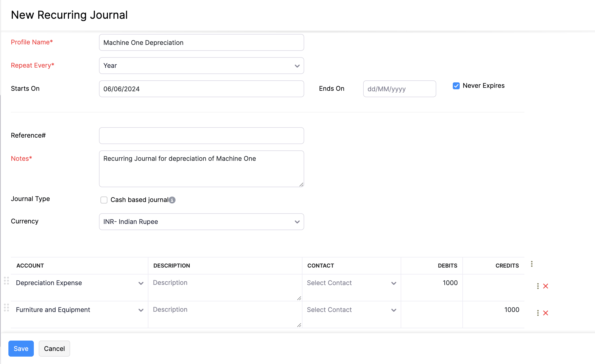Viewport: 595px width, 364px height.
Task: Delete the Depreciation Expense row with red X
Action: 546,286
